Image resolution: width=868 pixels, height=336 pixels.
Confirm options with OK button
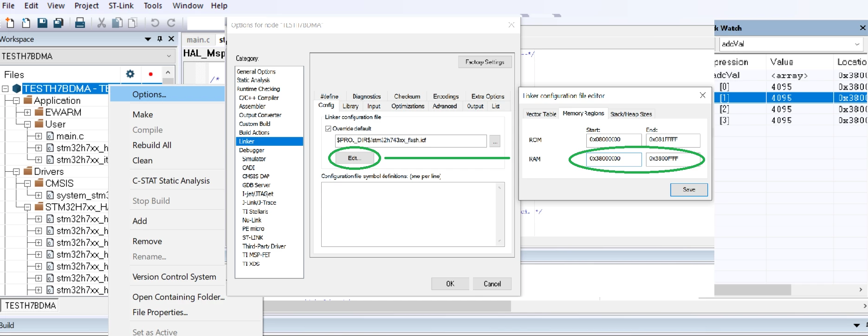point(450,284)
